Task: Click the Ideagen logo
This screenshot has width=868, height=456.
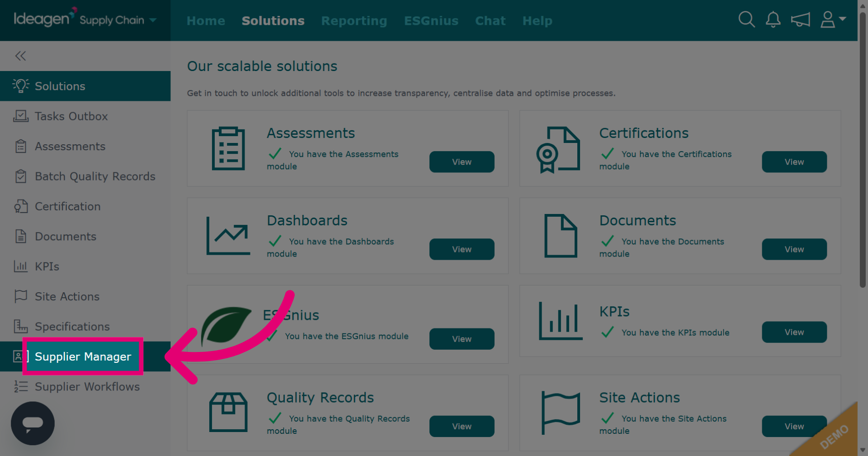Action: click(x=45, y=18)
